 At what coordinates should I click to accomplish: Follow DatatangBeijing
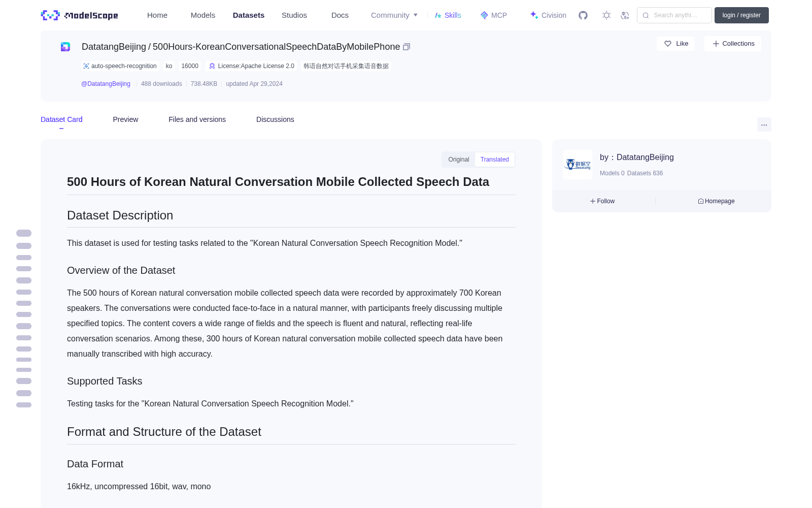click(602, 201)
